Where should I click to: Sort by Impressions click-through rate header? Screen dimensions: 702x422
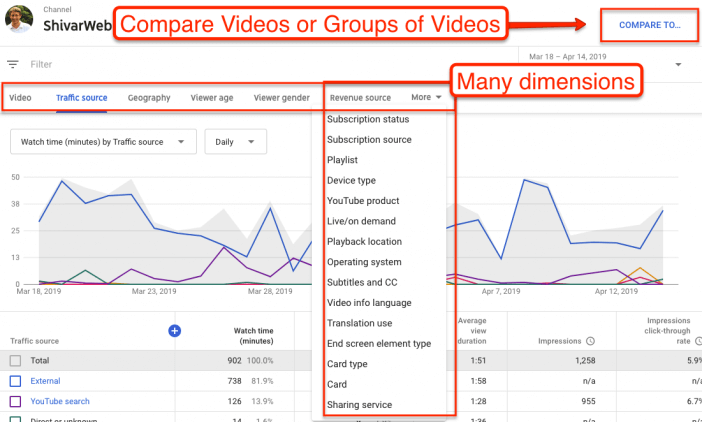668,331
